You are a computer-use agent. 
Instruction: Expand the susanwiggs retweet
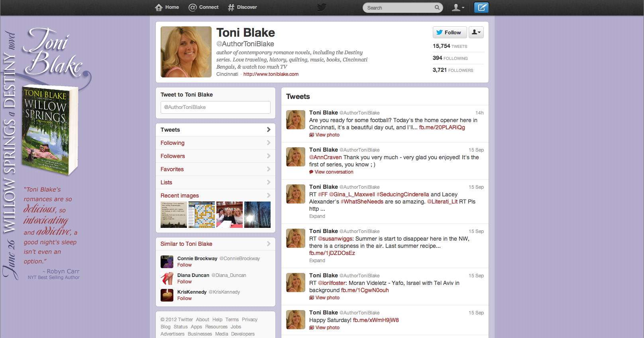pyautogui.click(x=317, y=261)
